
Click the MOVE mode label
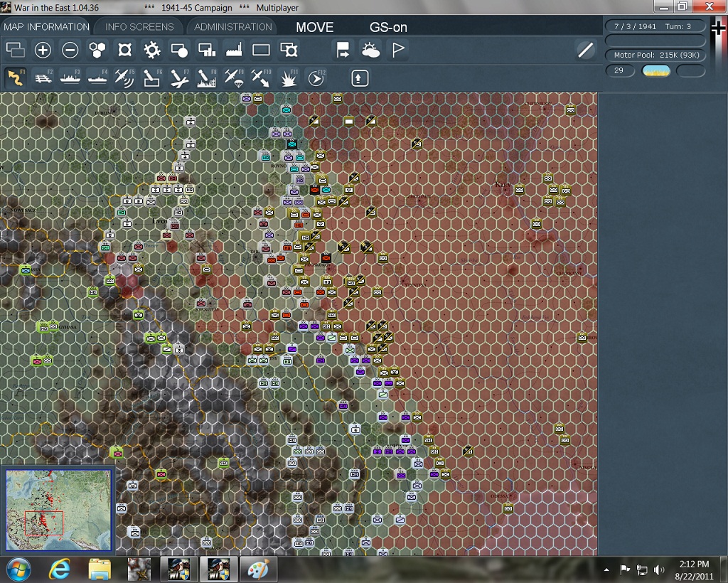315,28
